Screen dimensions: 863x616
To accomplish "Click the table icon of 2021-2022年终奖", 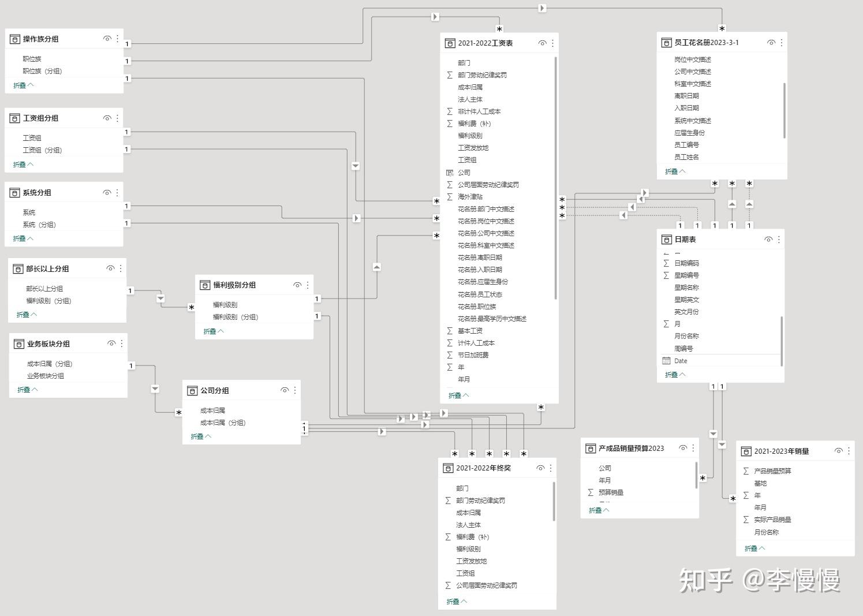I will tap(448, 468).
